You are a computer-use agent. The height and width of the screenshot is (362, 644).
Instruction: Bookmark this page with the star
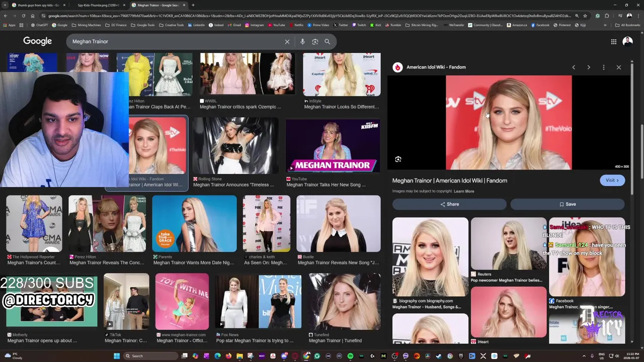pos(585,16)
